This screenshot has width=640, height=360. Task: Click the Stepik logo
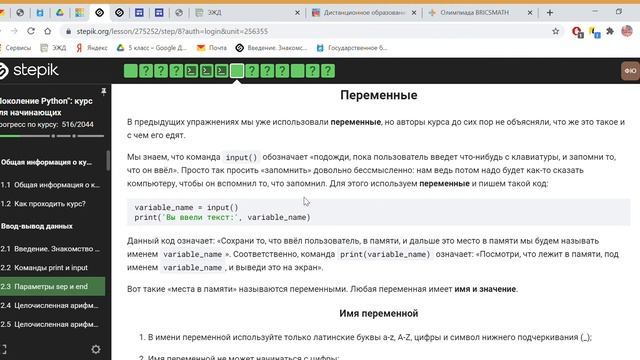[29, 71]
